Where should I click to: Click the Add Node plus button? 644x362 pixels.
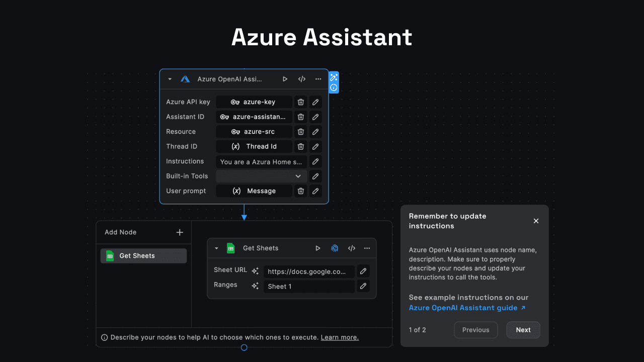point(180,232)
